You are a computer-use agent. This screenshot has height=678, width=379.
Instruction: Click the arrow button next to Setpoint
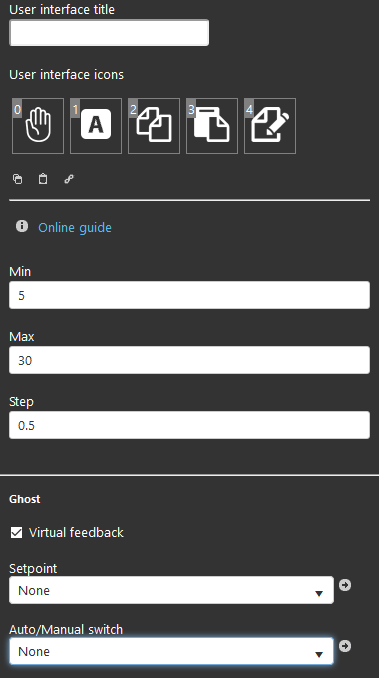345,585
